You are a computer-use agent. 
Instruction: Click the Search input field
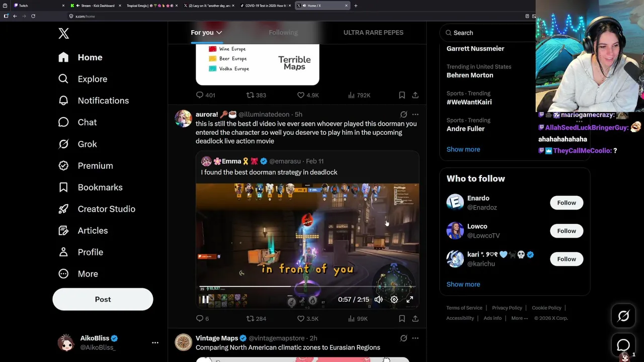(x=488, y=33)
